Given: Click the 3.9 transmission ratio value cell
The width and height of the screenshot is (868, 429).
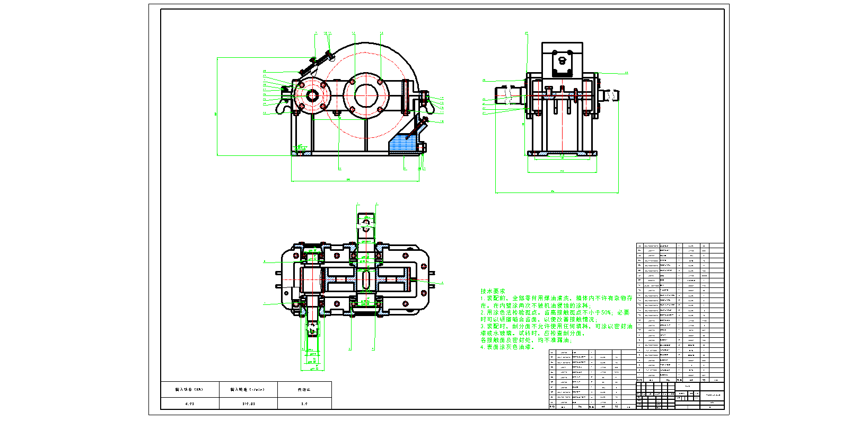Looking at the screenshot, I should (304, 404).
